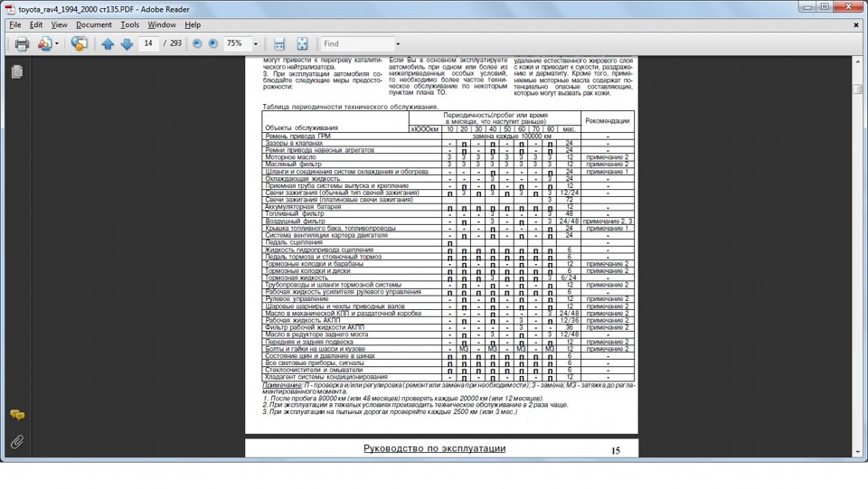Click 'Педаль сцепления' row label
The width and height of the screenshot is (868, 489).
click(x=293, y=242)
